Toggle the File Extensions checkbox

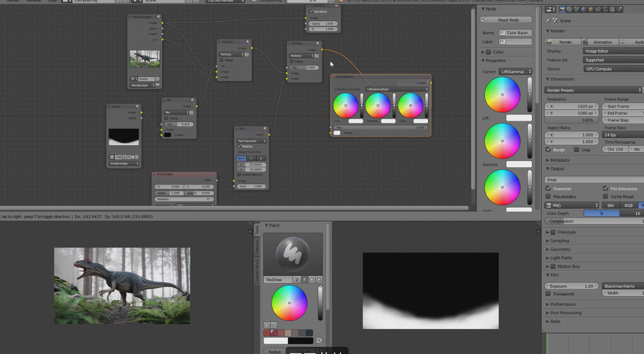606,188
